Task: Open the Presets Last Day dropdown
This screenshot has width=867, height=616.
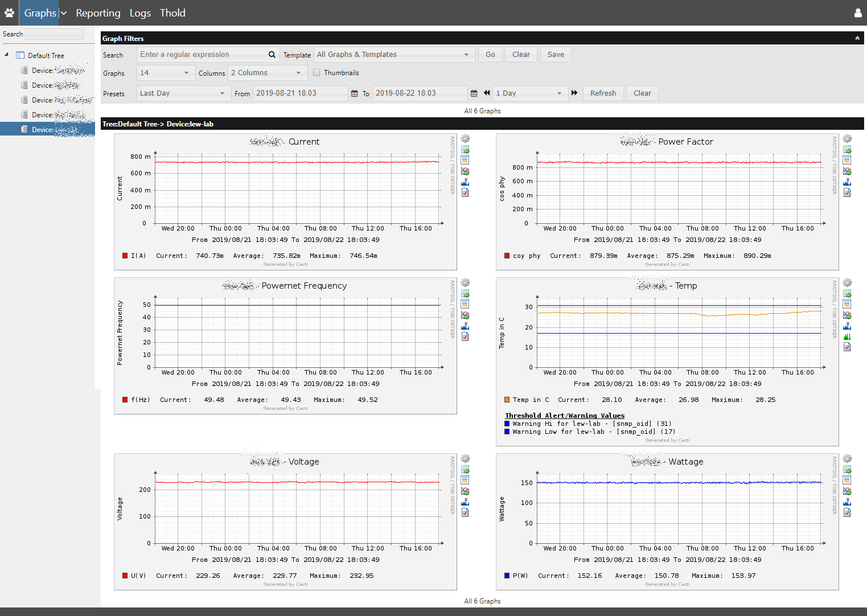Action: point(183,93)
